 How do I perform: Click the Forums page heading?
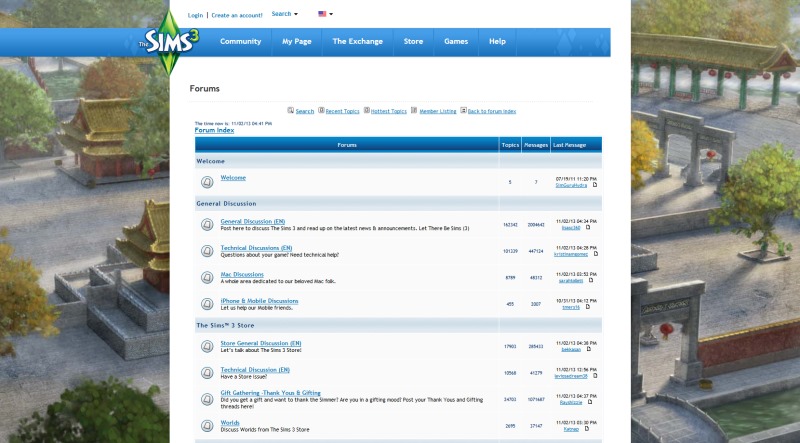pos(205,89)
